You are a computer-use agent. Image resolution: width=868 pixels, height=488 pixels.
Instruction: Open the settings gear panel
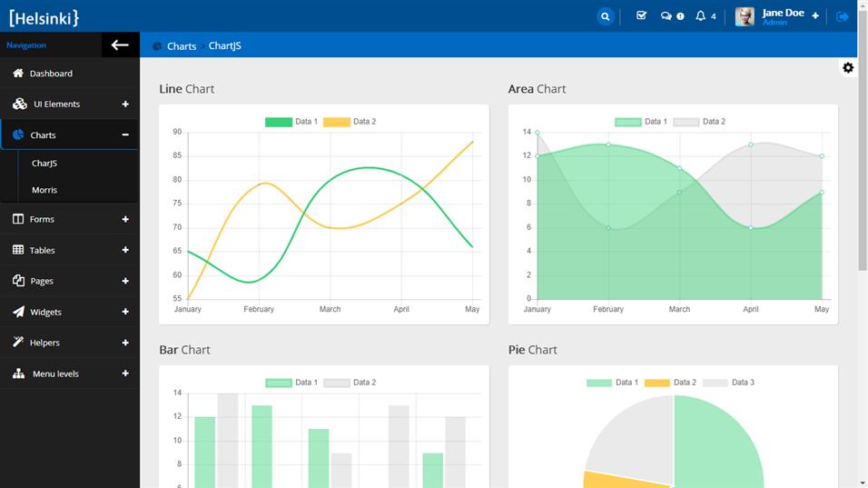click(848, 67)
